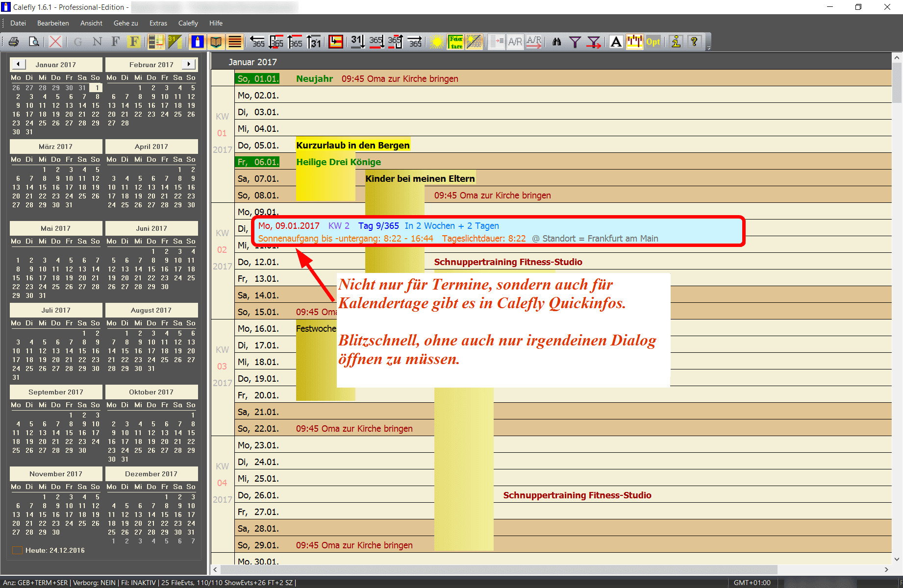Click the gray F toolbar icon
The image size is (903, 588).
click(116, 42)
